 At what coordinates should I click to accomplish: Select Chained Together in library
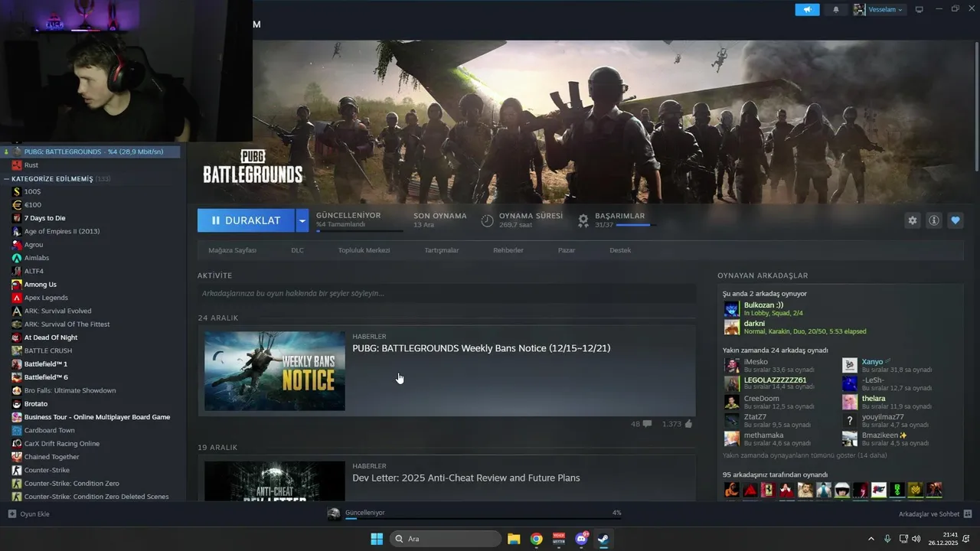[51, 457]
